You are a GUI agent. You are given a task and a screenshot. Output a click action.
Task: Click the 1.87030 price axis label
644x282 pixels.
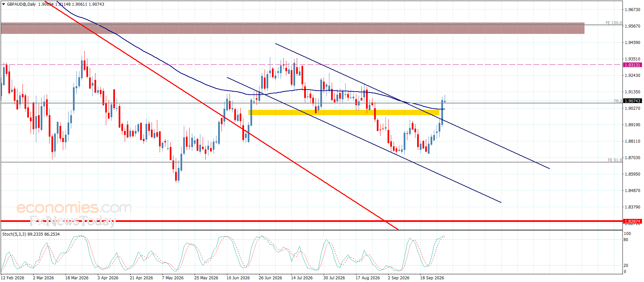point(632,158)
